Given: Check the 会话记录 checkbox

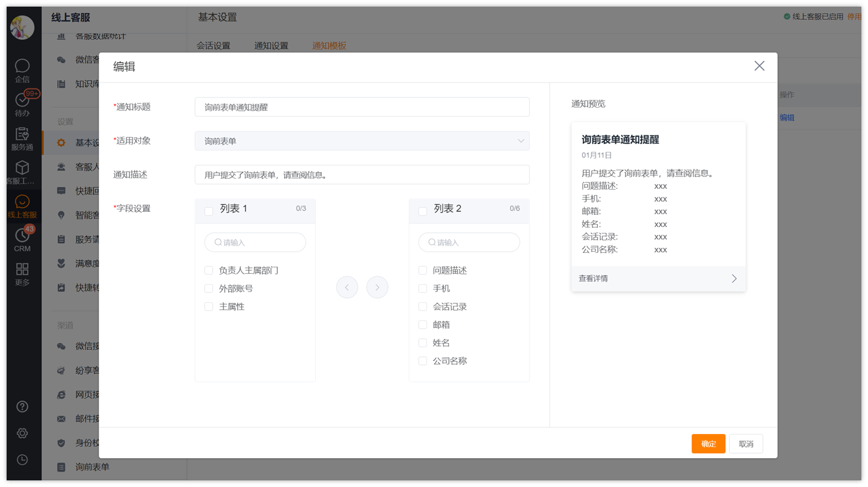Looking at the screenshot, I should point(423,307).
